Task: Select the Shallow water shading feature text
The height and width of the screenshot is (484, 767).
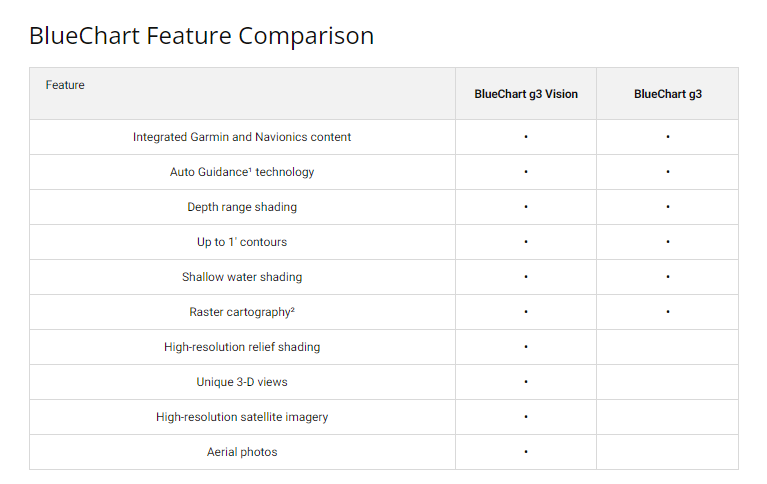Action: [242, 277]
